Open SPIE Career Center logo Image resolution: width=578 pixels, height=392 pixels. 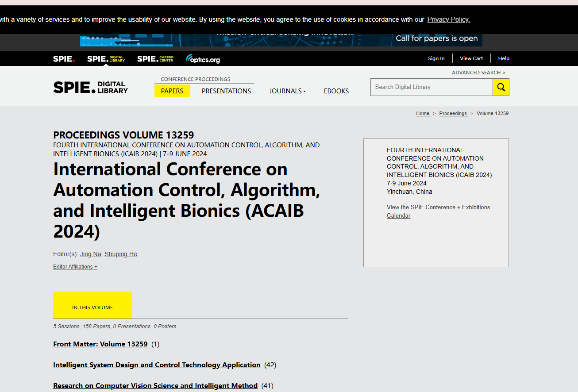point(155,59)
